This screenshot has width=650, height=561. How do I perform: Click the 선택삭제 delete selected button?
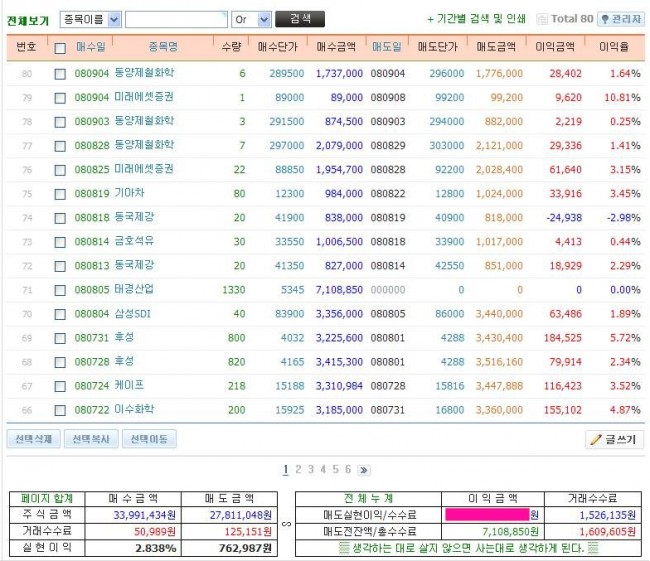(34, 439)
